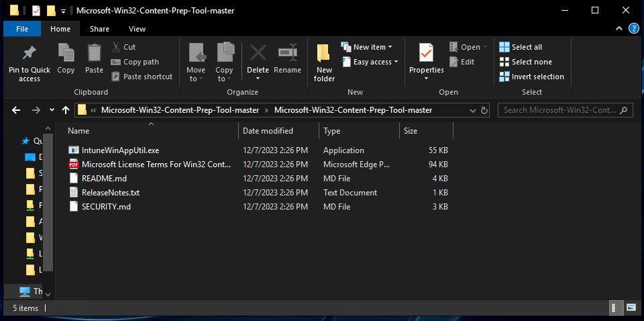
Task: Click the Copy ribbon icon
Action: click(x=66, y=52)
